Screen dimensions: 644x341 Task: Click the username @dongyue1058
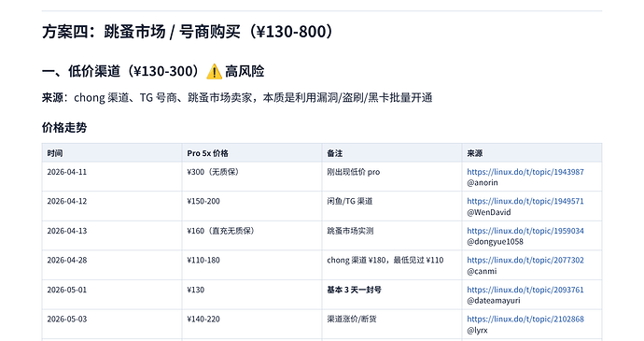click(495, 241)
